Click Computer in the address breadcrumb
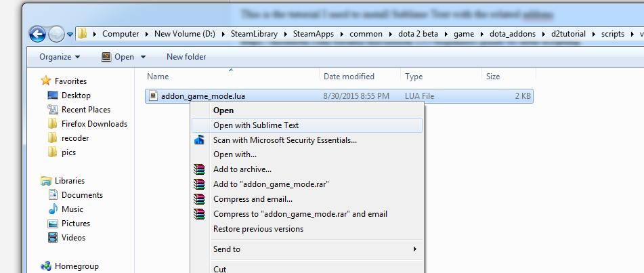The height and width of the screenshot is (273, 644). pyautogui.click(x=121, y=34)
